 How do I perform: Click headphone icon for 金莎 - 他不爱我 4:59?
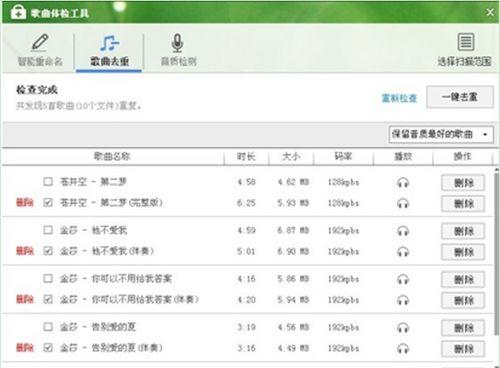click(x=403, y=231)
